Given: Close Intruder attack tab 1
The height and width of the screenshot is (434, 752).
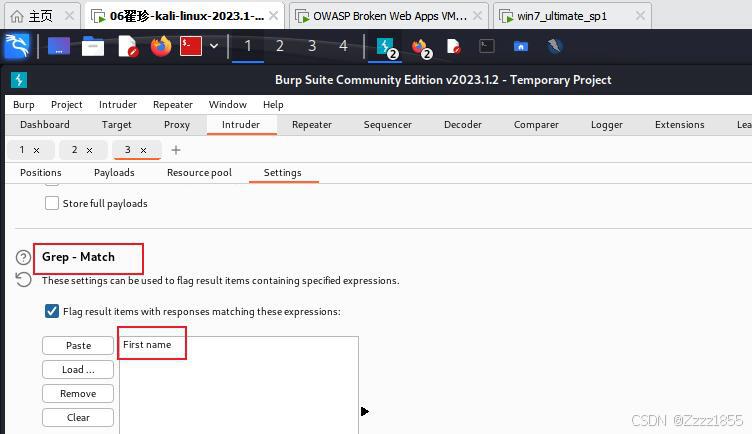Looking at the screenshot, I should (x=36, y=151).
